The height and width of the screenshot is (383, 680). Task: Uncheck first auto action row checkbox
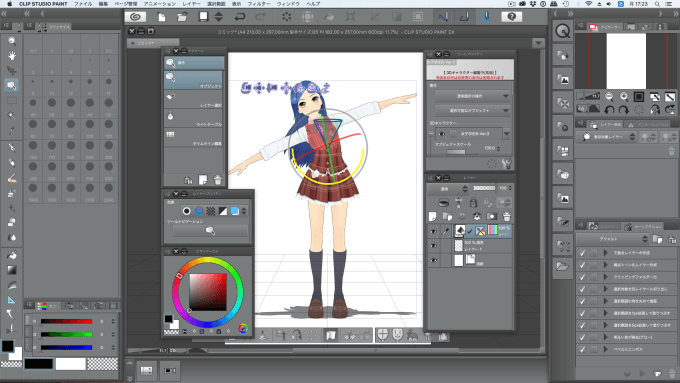click(582, 252)
